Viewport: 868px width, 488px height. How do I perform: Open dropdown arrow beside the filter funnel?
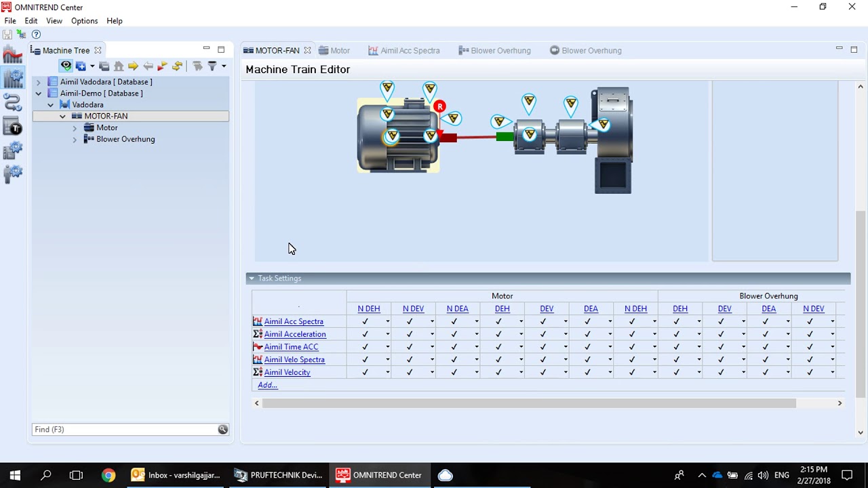coord(223,66)
